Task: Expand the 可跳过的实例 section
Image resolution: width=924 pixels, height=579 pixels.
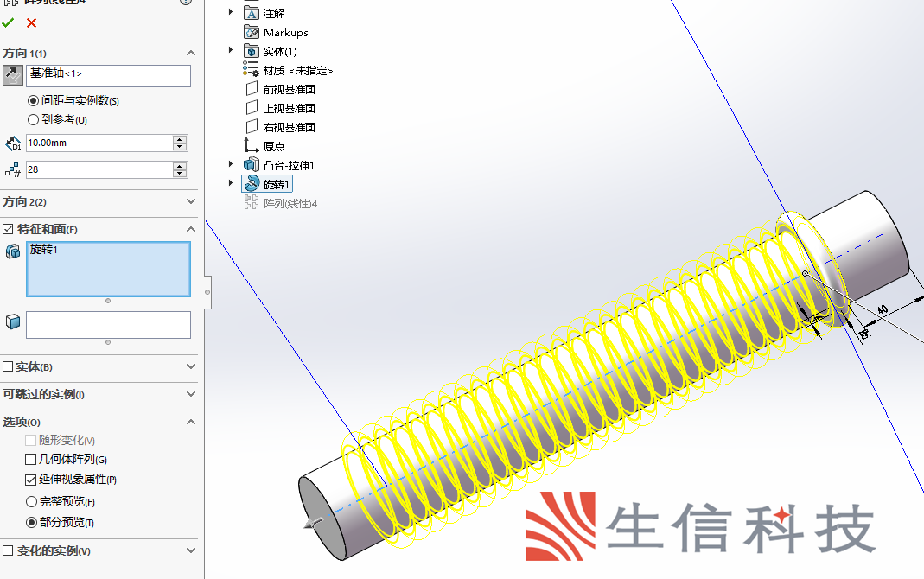Action: (x=191, y=394)
